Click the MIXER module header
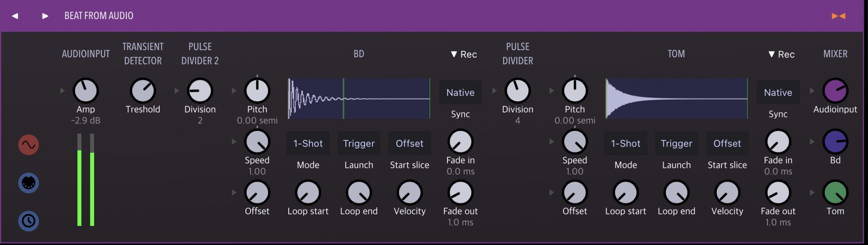 (x=835, y=54)
